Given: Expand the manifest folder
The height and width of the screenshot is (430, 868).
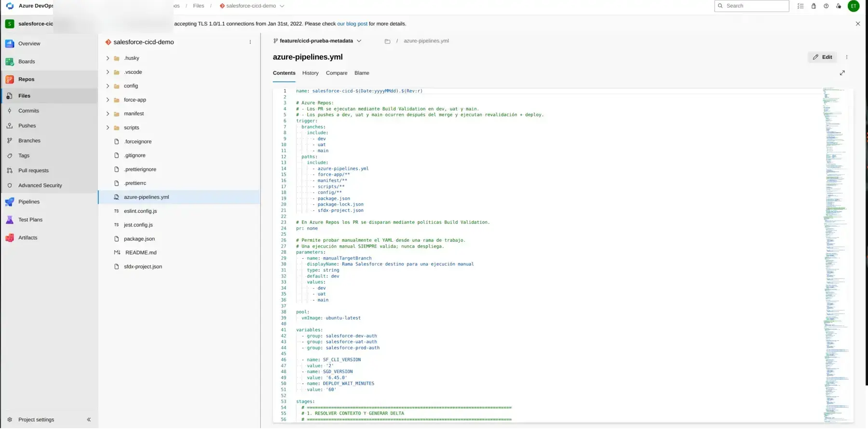Looking at the screenshot, I should (x=108, y=114).
